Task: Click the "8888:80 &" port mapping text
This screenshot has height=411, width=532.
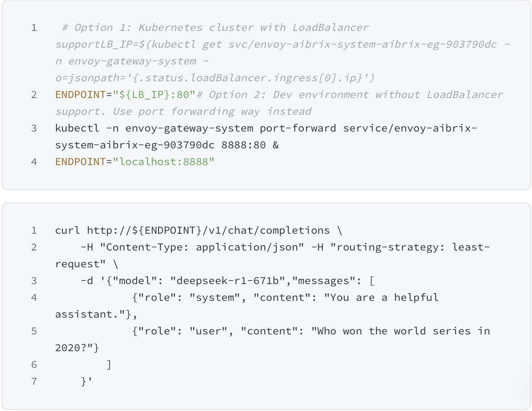Action: 250,145
